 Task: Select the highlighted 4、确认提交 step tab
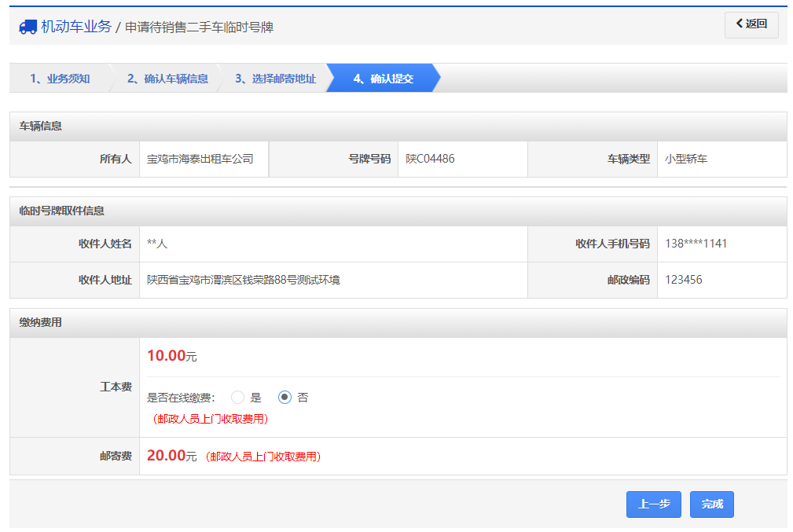coord(383,78)
